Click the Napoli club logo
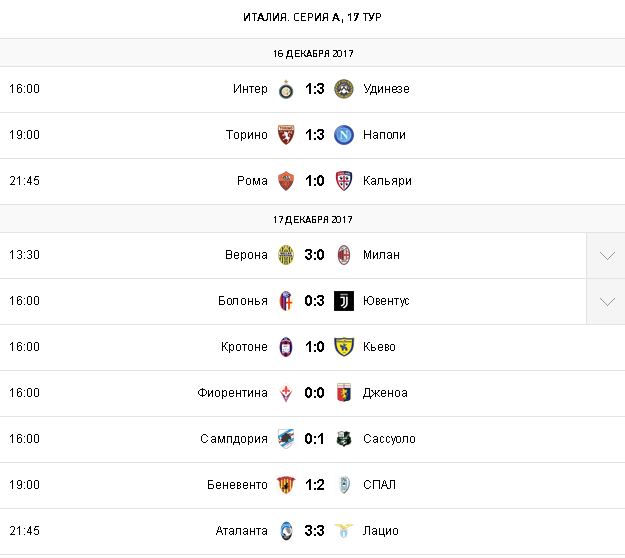This screenshot has width=625, height=558. click(x=344, y=135)
